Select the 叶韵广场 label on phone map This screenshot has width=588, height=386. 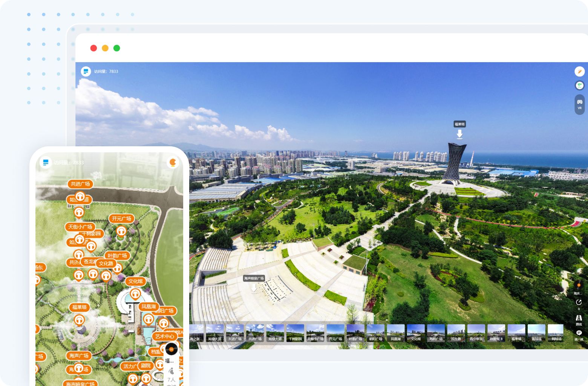point(117,256)
